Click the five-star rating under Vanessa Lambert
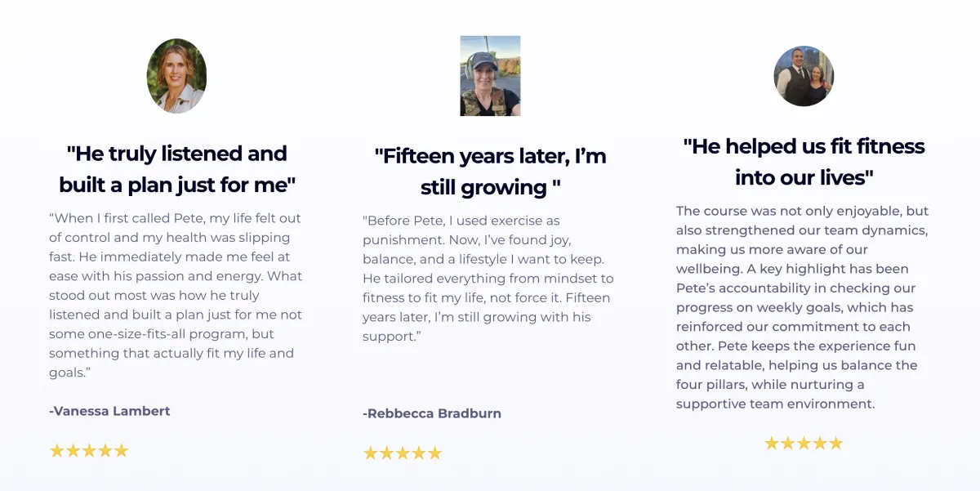Screen dimensions: 980x491 (89, 450)
